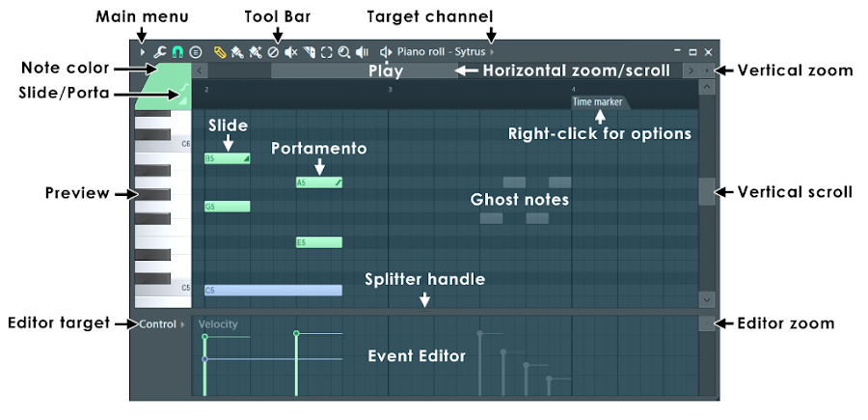Open the Control editor target menu
The height and width of the screenshot is (420, 868).
click(162, 324)
